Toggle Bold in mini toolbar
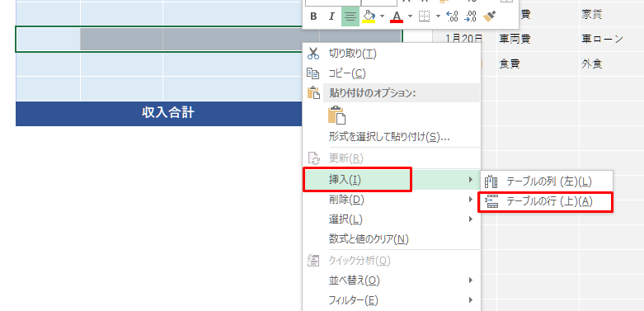Screen dimensions: 644x311 (x=314, y=16)
